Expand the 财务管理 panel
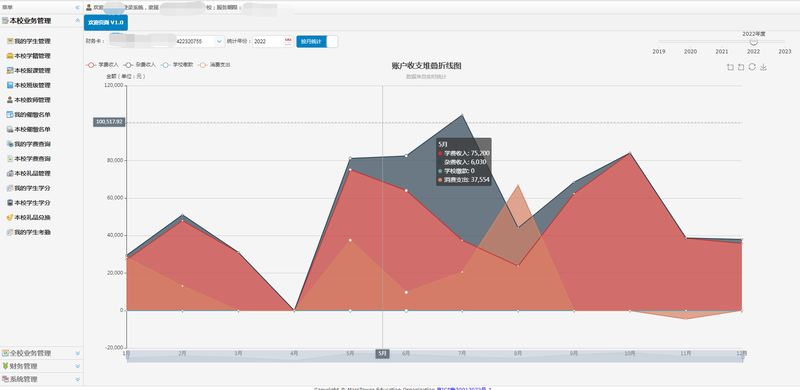 click(x=41, y=366)
